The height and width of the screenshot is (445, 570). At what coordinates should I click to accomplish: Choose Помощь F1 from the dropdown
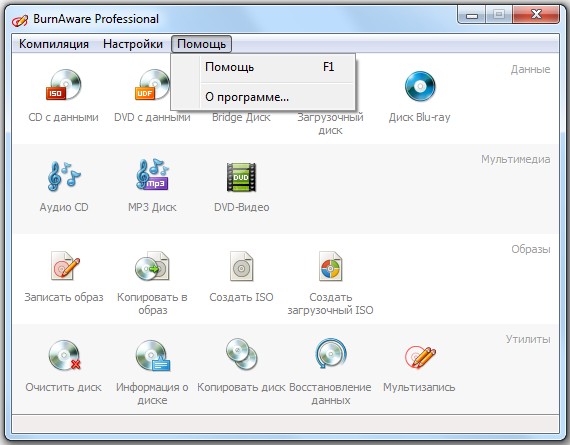[263, 67]
